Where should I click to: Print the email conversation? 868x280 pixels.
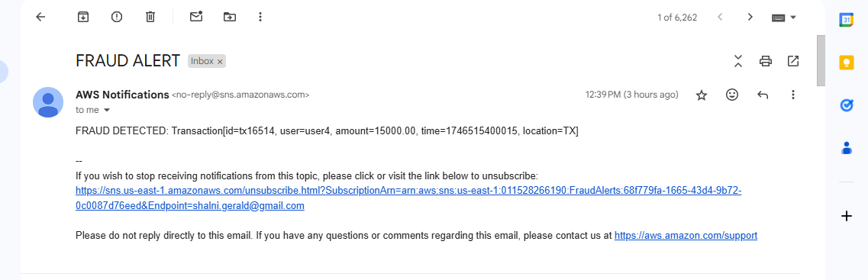[x=766, y=61]
